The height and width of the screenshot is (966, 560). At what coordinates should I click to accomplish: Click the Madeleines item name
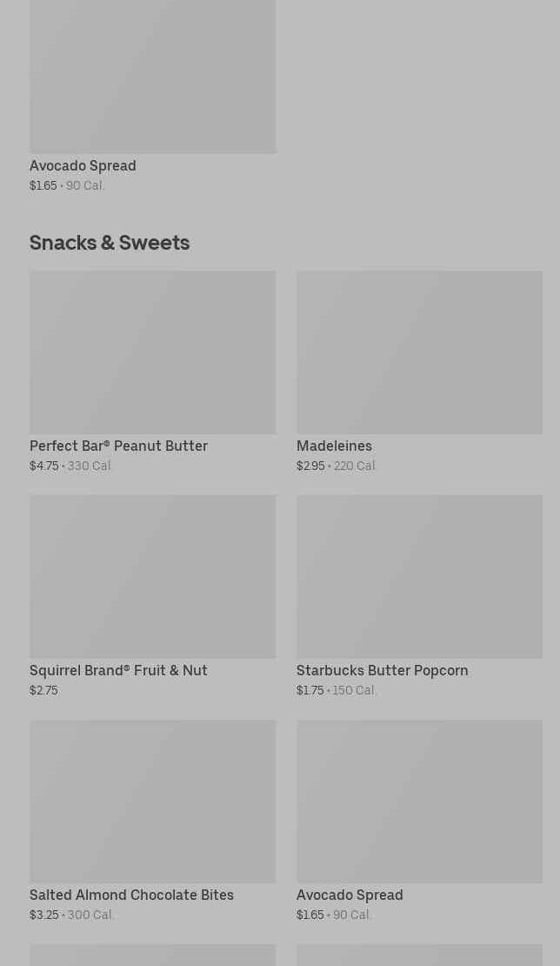(334, 446)
